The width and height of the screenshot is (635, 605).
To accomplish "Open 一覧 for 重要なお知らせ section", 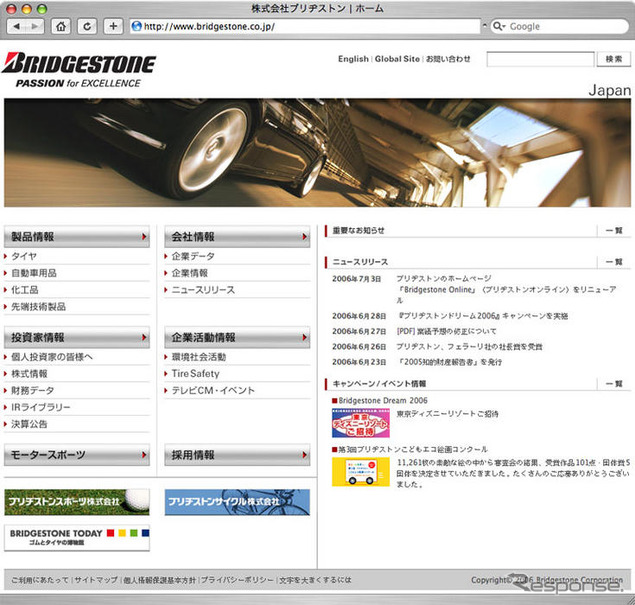I will coord(614,230).
